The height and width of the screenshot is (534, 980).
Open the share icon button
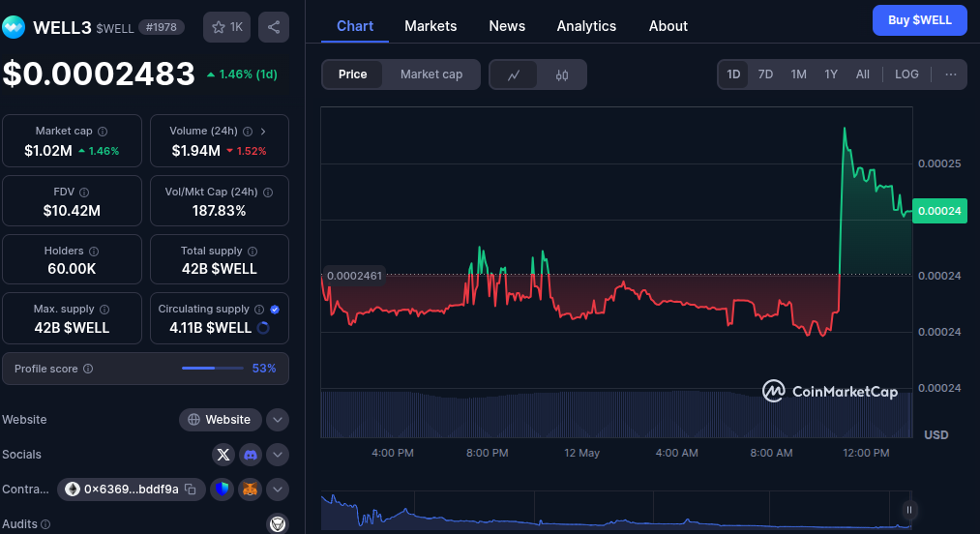(274, 27)
